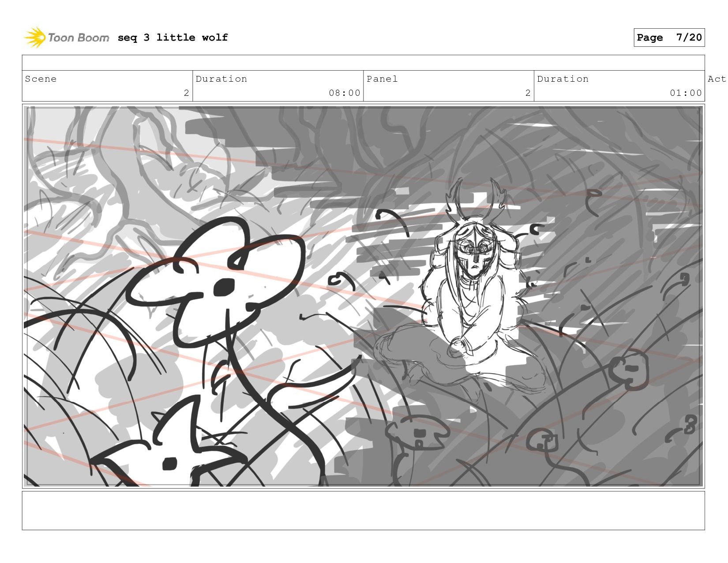Select the duration value '01:00'

[686, 93]
